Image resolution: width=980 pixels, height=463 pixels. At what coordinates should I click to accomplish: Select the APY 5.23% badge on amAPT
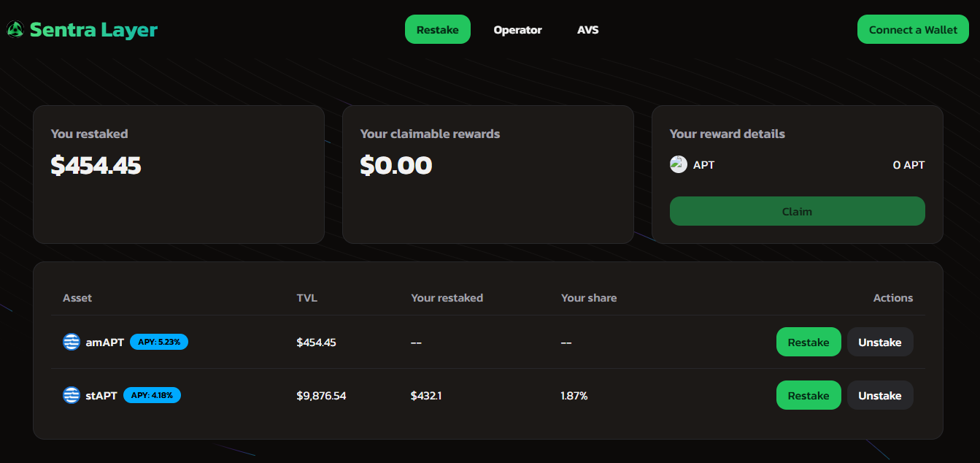click(x=159, y=342)
